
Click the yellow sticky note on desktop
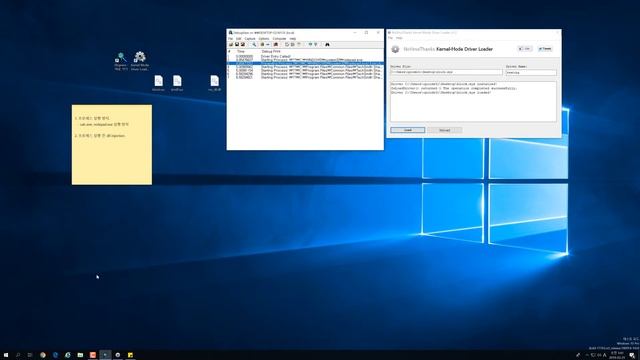[x=112, y=144]
